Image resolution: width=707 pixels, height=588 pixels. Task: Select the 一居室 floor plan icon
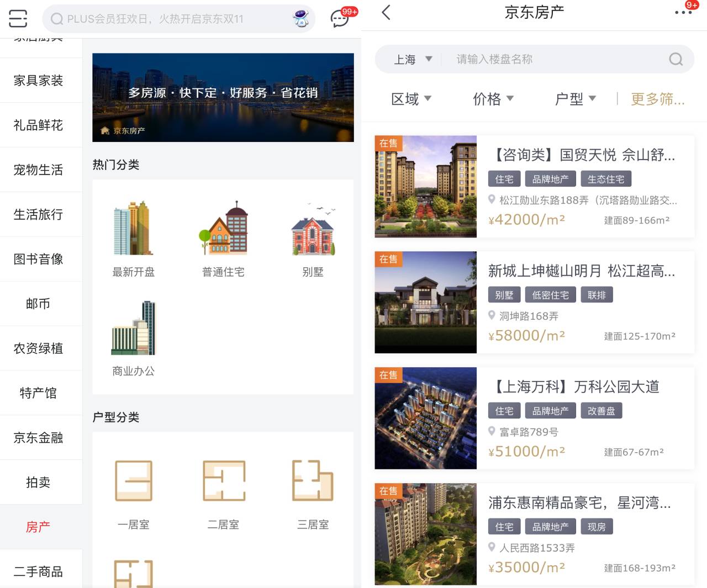133,481
